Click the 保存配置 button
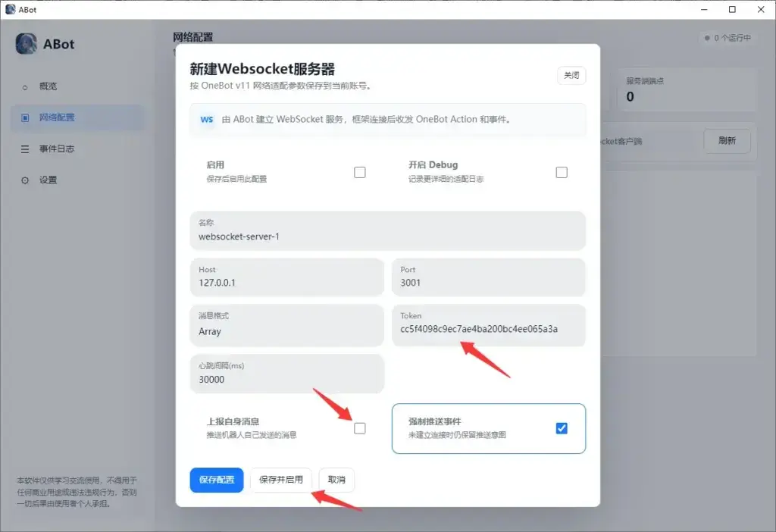 coord(217,480)
